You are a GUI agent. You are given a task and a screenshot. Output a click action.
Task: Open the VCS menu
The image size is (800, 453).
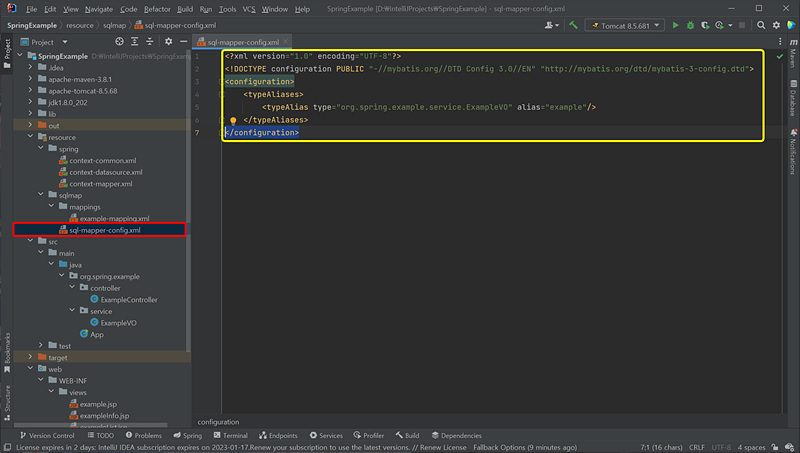point(248,9)
